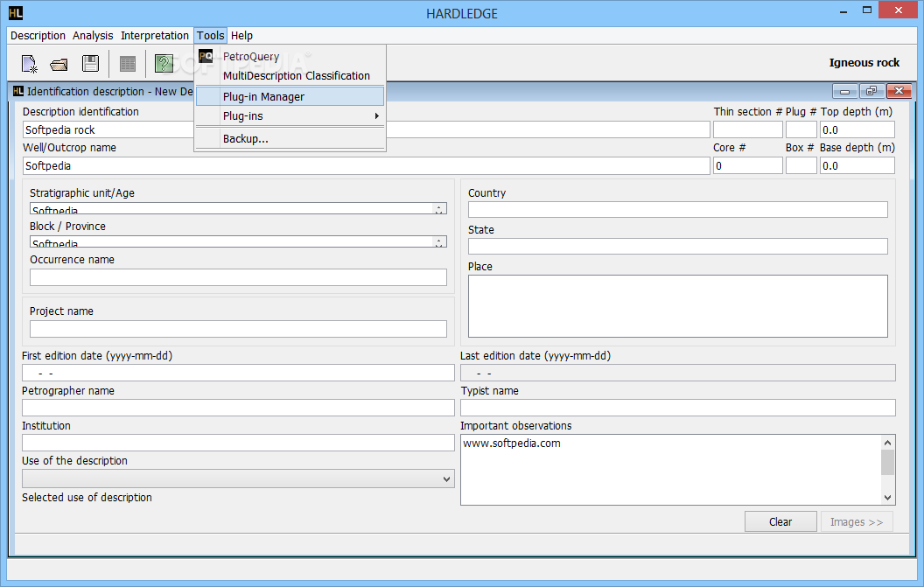Click the save floppy disk icon
Image resolution: width=924 pixels, height=587 pixels.
(x=90, y=63)
